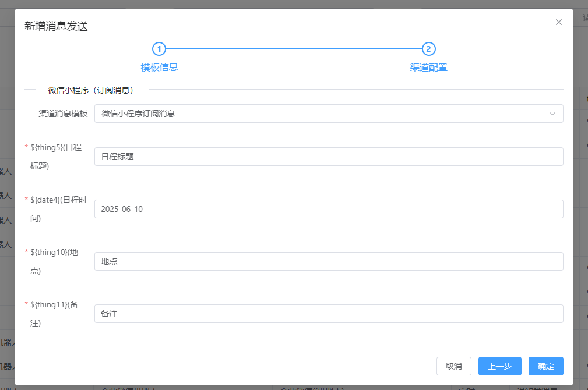Click step 2 circle icon

(x=429, y=49)
